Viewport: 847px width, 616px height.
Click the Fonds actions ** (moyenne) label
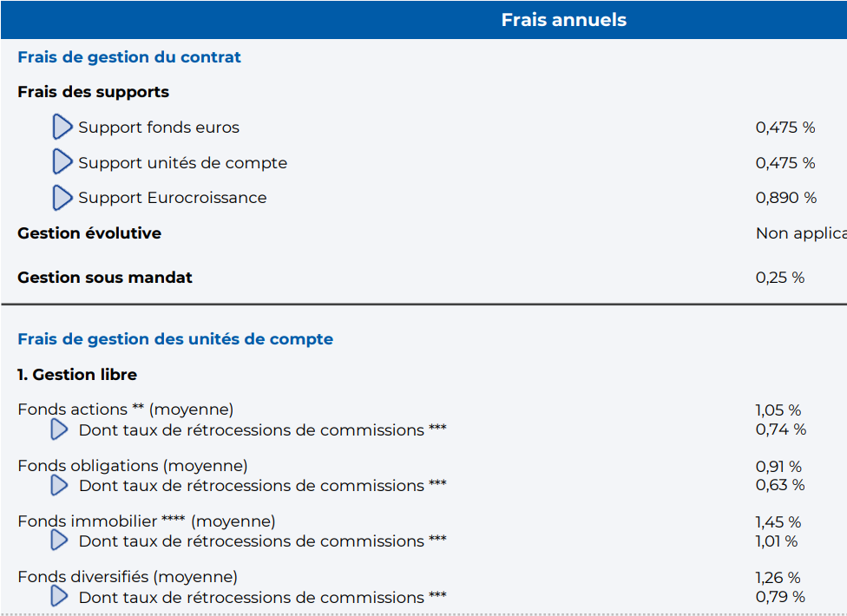(x=125, y=410)
